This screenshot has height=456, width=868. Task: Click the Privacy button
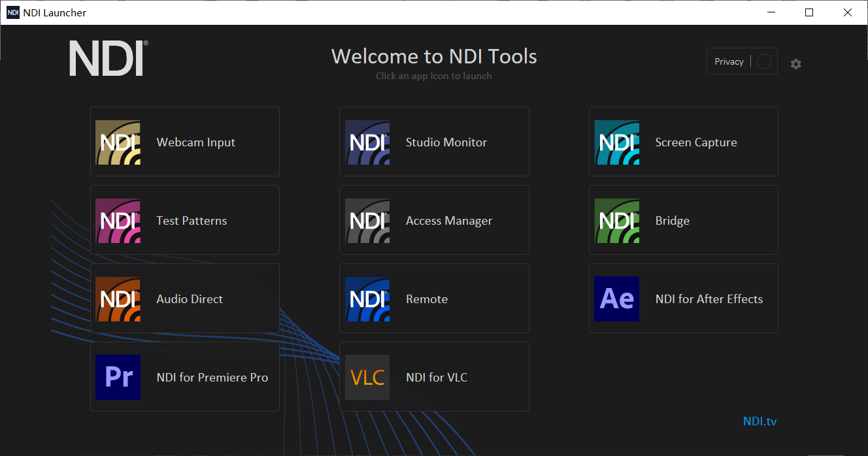[729, 61]
